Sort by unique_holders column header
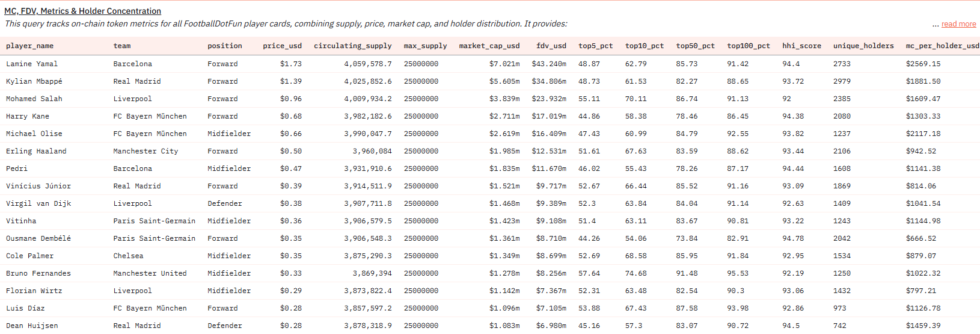 [x=863, y=46]
